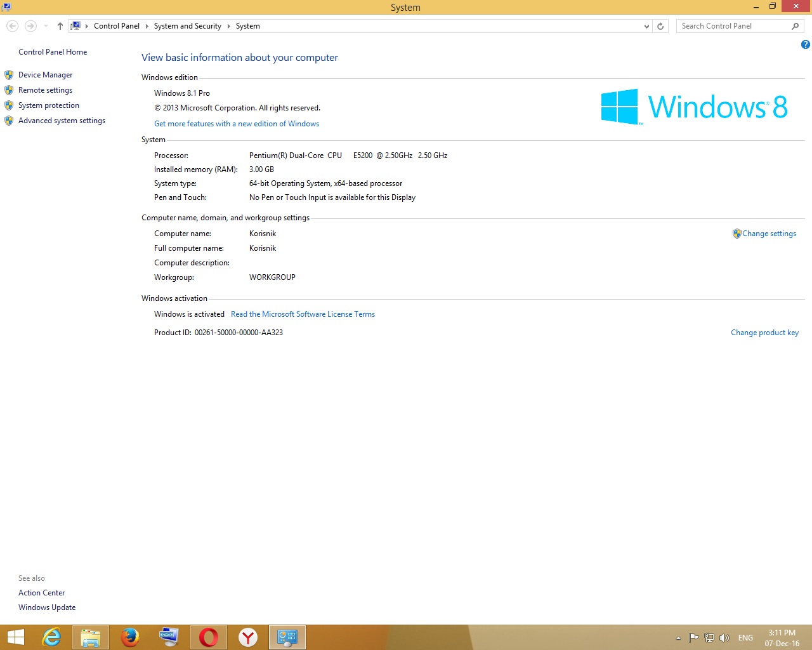
Task: Open the Start menu from the taskbar
Action: pos(15,637)
